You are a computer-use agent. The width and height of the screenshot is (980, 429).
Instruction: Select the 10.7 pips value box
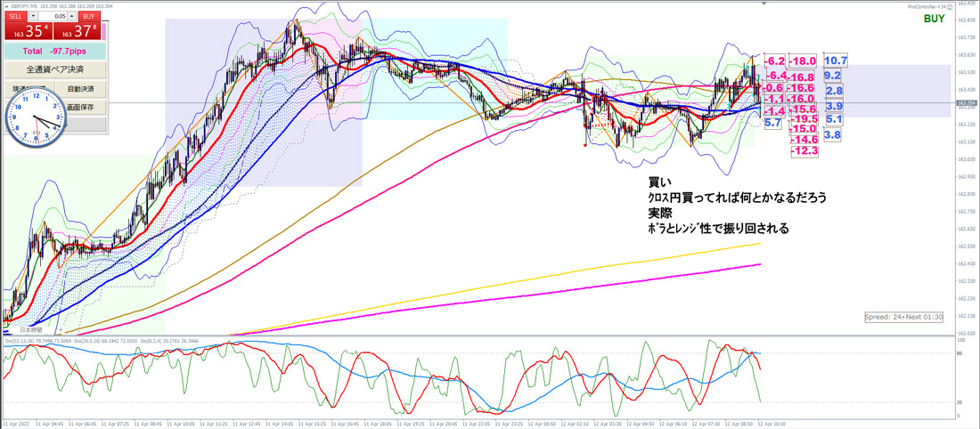click(835, 61)
